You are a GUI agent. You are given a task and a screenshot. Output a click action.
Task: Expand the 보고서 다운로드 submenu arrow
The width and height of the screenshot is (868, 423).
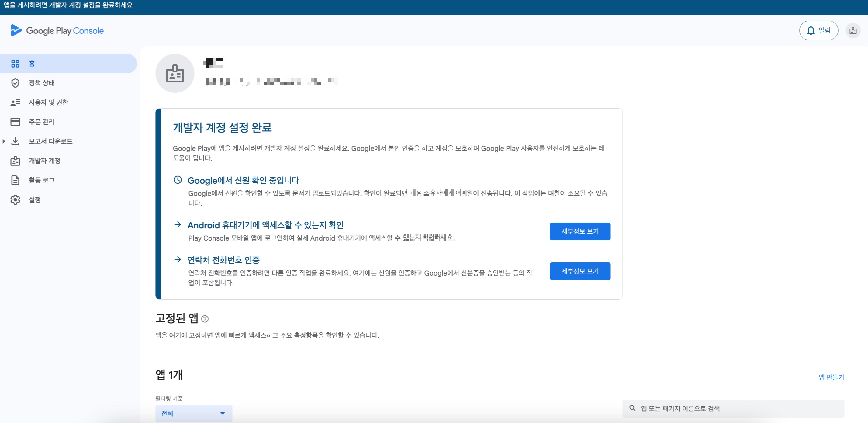click(4, 141)
